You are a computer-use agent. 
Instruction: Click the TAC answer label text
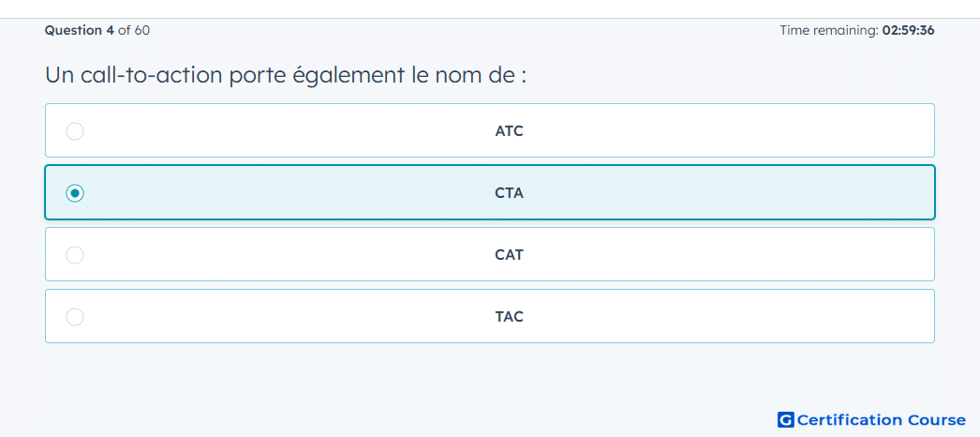509,317
